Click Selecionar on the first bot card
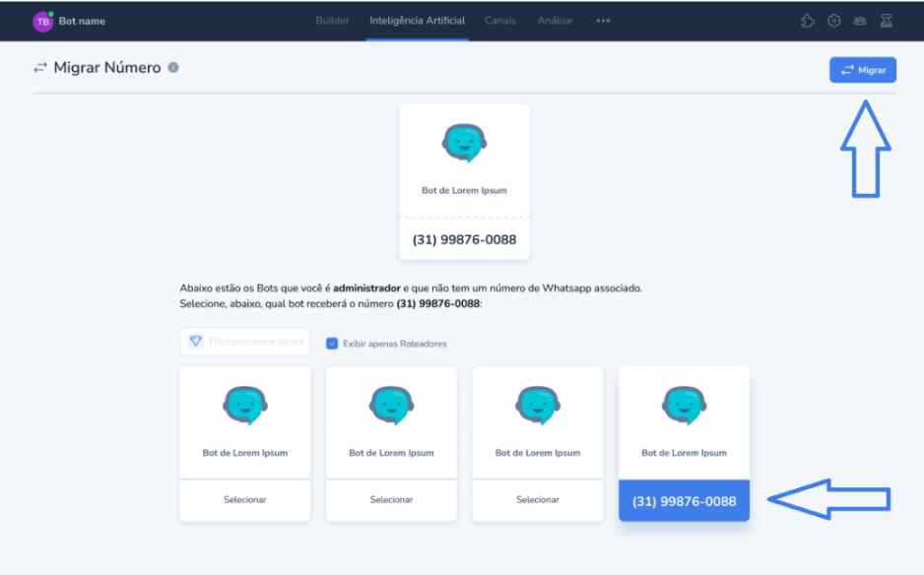The image size is (924, 575). [x=244, y=500]
